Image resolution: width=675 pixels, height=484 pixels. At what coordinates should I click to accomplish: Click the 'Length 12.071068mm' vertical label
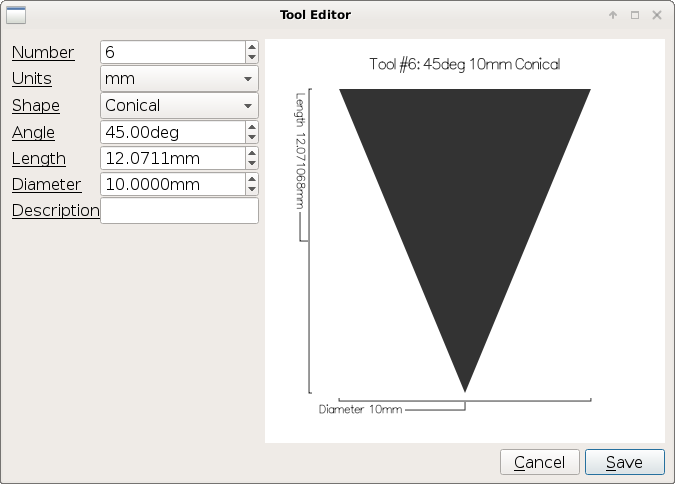300,151
